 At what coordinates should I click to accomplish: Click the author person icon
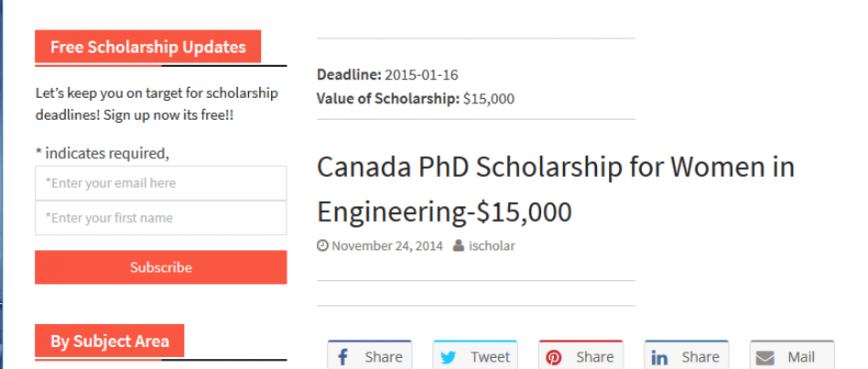tap(459, 245)
